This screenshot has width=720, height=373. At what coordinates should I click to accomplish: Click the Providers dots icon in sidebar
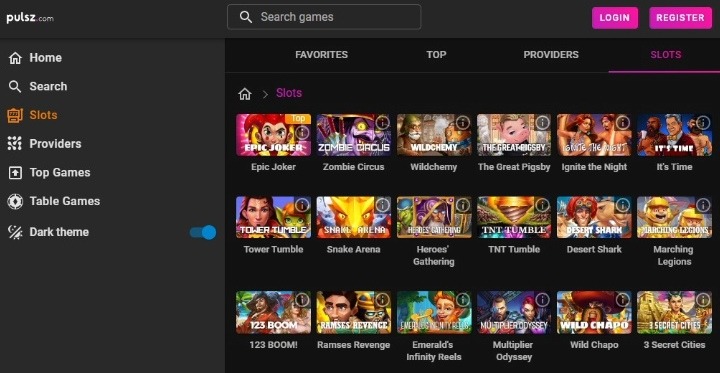click(x=15, y=144)
